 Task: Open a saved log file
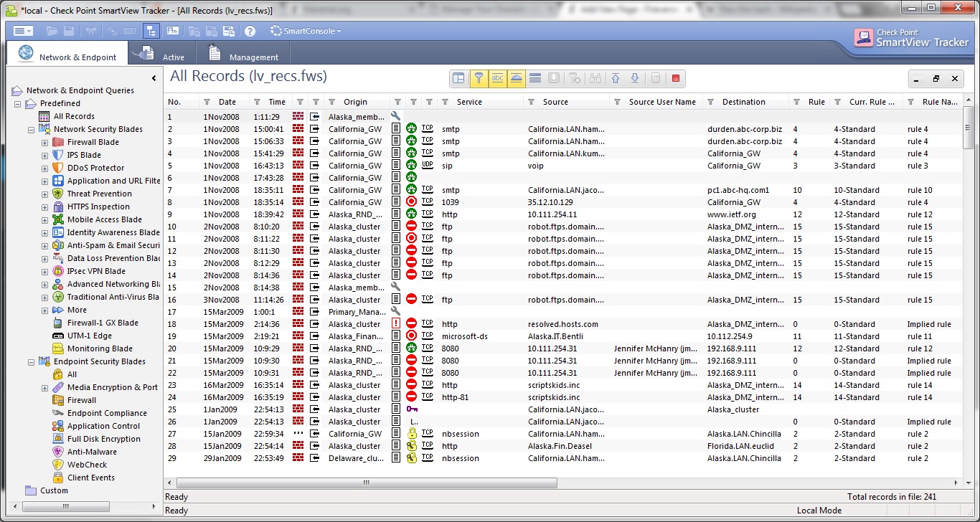[52, 31]
